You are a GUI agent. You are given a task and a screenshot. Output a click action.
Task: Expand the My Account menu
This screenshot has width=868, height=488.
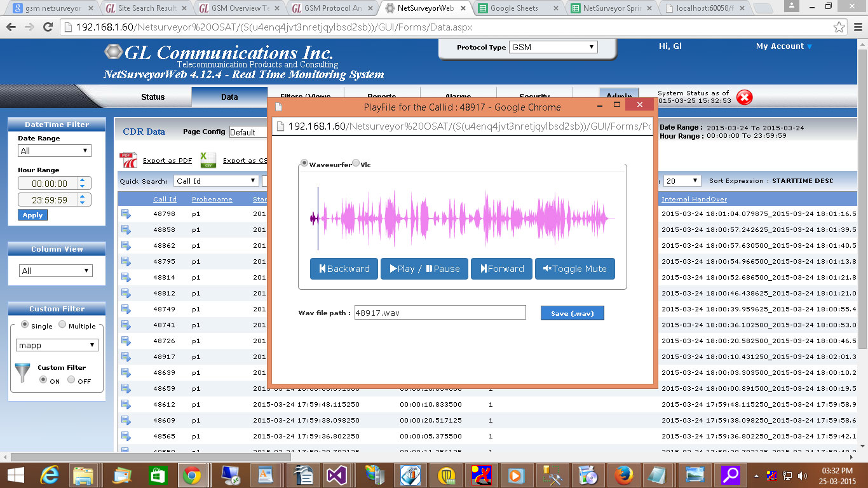click(784, 46)
